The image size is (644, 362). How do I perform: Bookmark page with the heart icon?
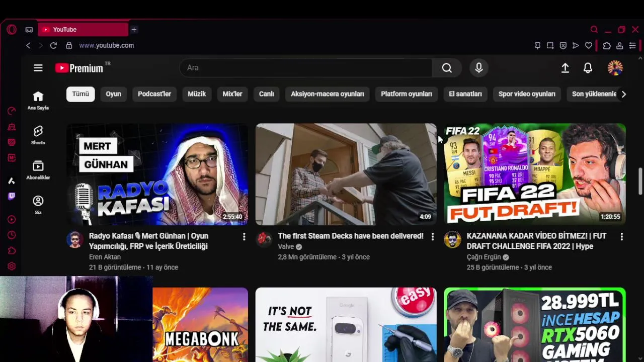589,46
